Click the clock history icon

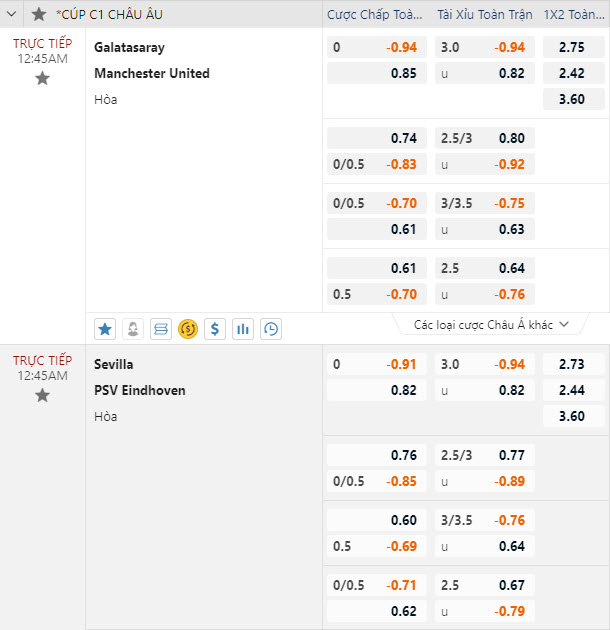pyautogui.click(x=270, y=329)
